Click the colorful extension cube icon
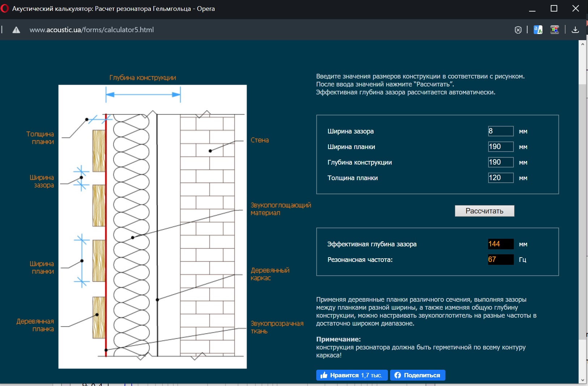This screenshot has height=386, width=588. tap(555, 30)
